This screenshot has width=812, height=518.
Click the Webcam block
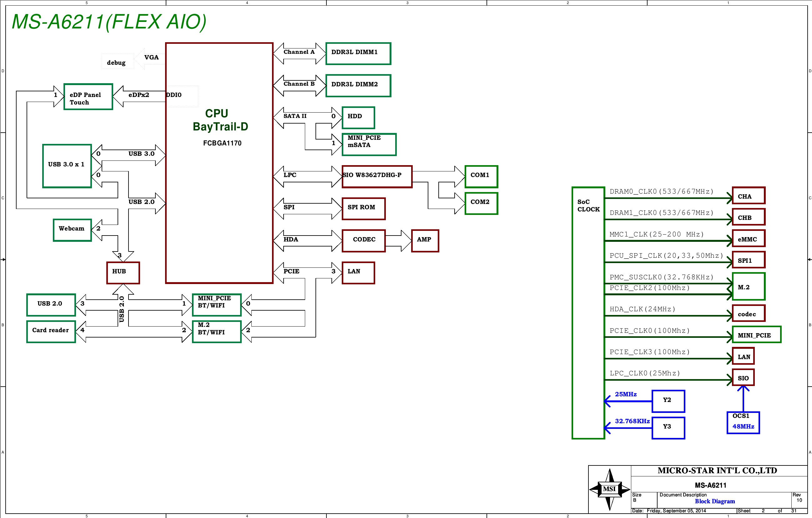(x=72, y=230)
